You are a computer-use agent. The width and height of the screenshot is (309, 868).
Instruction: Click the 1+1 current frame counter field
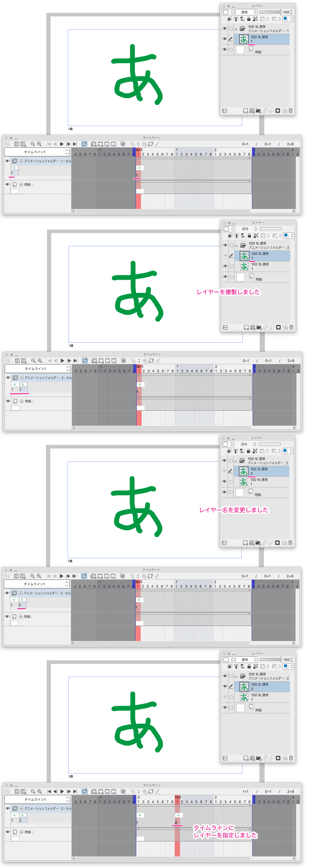(x=245, y=791)
